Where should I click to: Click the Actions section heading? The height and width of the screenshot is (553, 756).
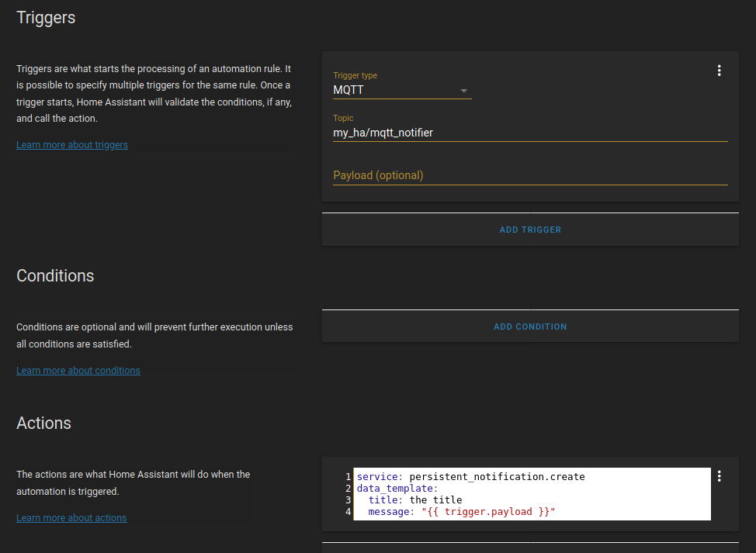tap(43, 423)
